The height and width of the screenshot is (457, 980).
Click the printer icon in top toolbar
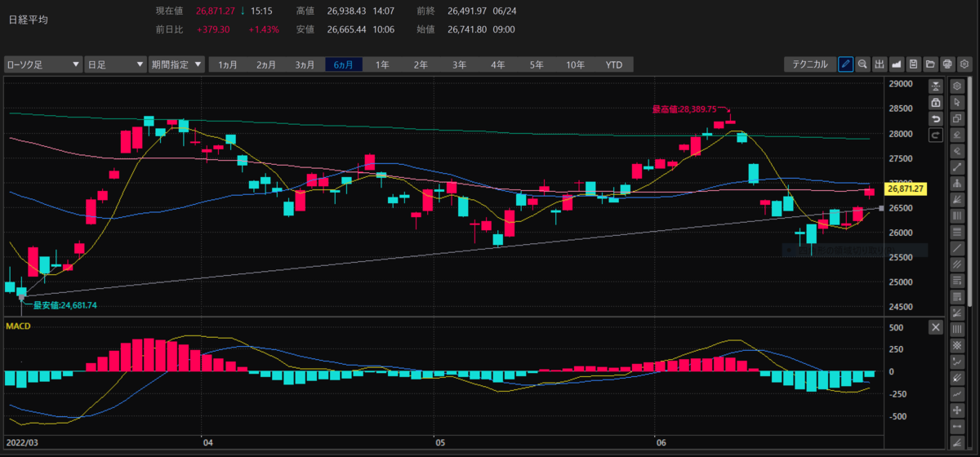[947, 64]
